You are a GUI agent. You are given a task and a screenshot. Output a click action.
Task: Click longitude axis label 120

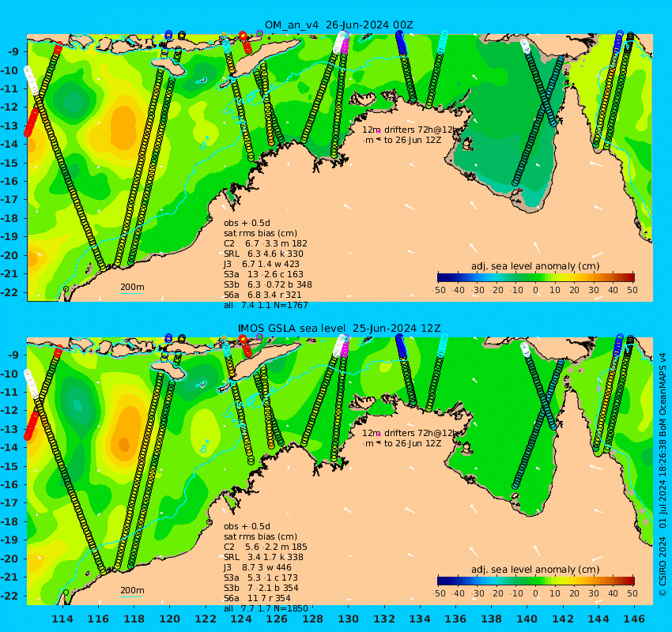click(x=170, y=619)
